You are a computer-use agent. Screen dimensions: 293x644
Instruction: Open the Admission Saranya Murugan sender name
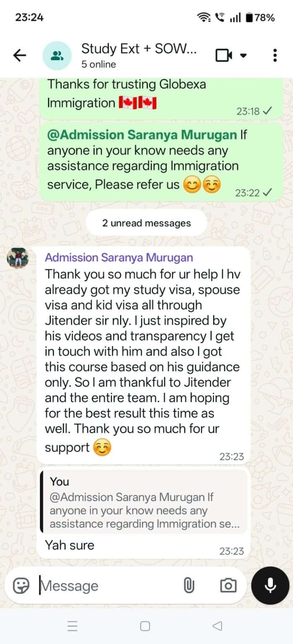(x=119, y=257)
